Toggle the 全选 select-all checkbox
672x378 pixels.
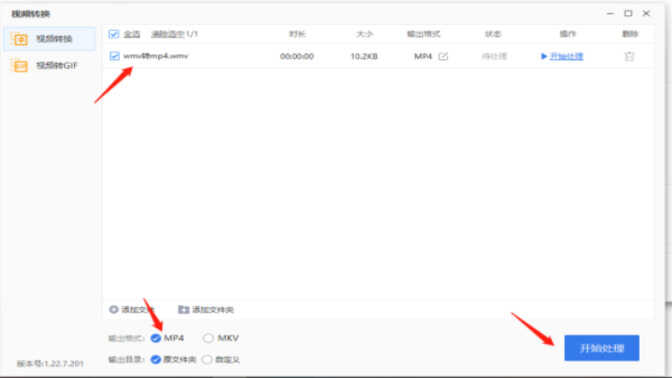tap(114, 34)
